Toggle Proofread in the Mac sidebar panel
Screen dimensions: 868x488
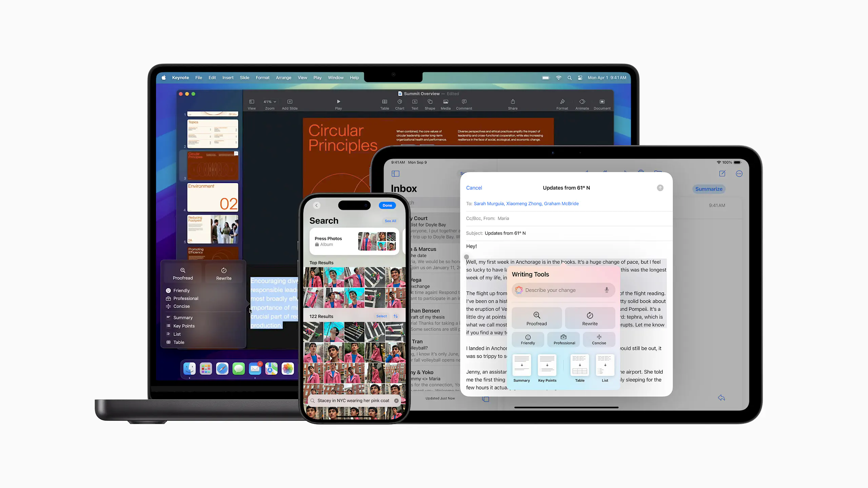pyautogui.click(x=183, y=273)
